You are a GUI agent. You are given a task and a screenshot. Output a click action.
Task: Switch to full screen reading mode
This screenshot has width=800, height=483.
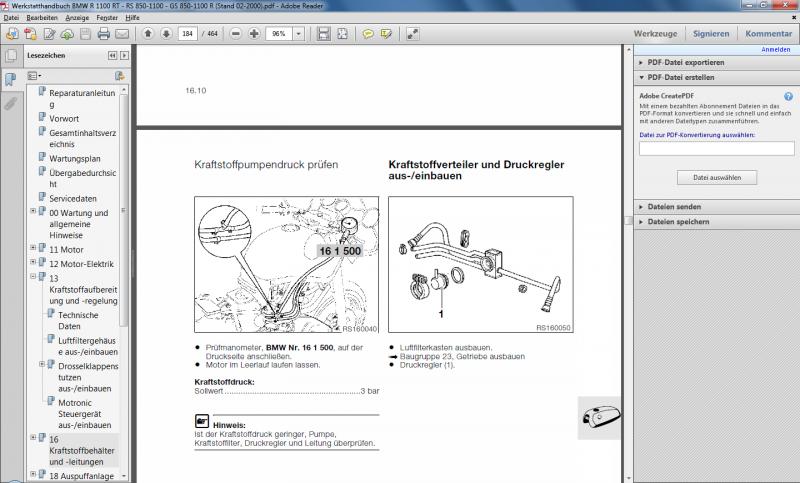[413, 33]
